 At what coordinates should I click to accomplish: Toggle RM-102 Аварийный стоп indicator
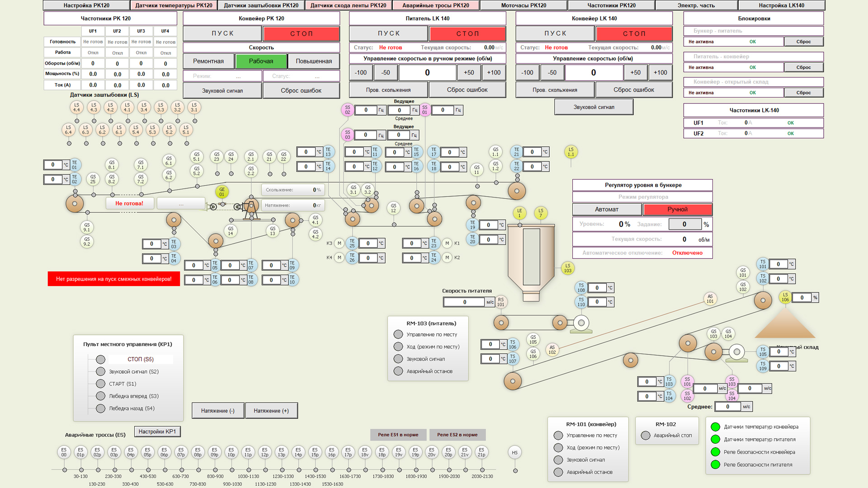pyautogui.click(x=646, y=435)
